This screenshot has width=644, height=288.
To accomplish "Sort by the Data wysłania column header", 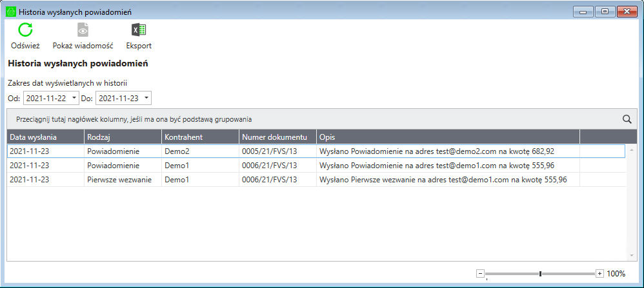I will click(x=45, y=137).
